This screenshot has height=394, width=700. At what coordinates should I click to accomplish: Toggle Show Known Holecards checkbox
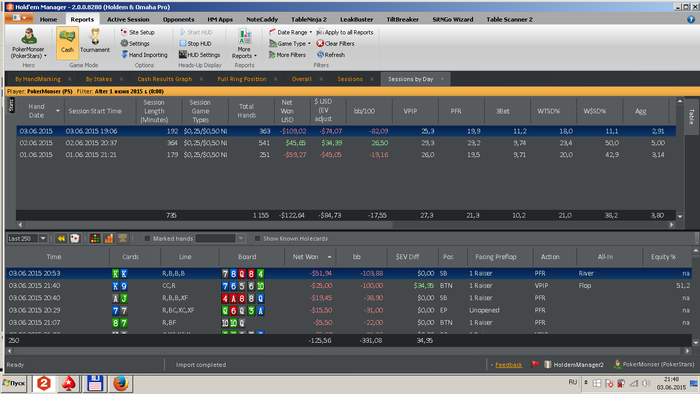point(257,238)
